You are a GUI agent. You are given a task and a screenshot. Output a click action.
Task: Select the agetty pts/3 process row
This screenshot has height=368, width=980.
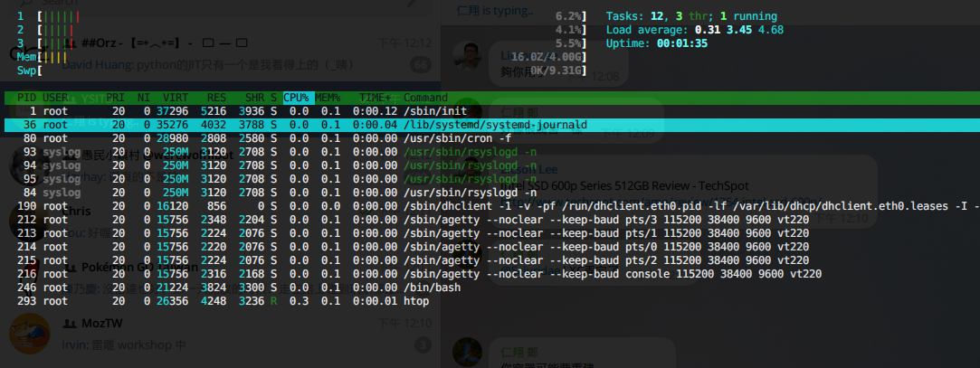(490, 220)
